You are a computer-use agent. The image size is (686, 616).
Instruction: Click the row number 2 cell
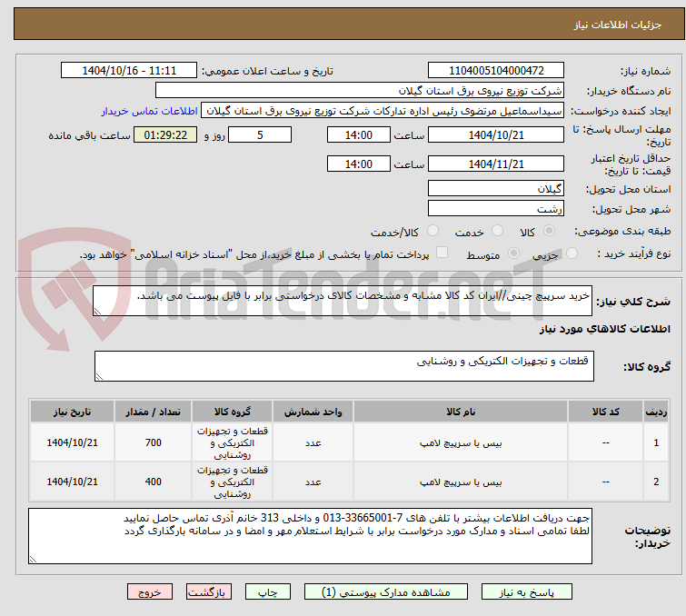tap(656, 482)
